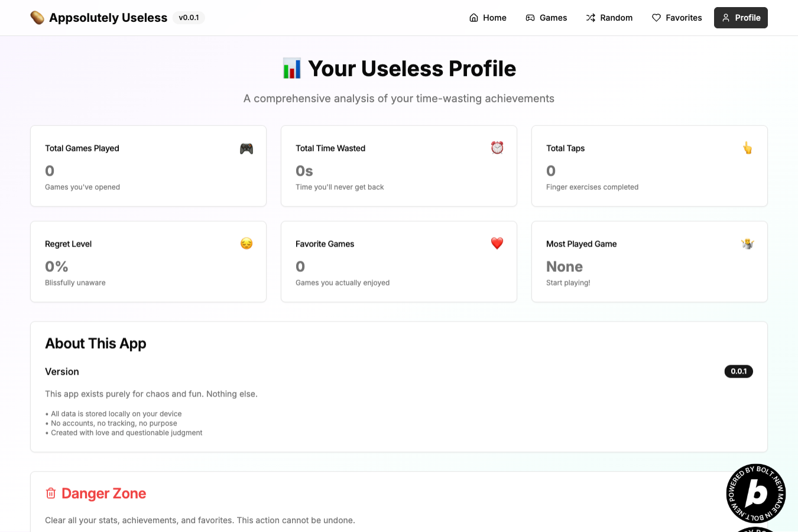
Task: Go to the Home page
Action: pos(488,18)
